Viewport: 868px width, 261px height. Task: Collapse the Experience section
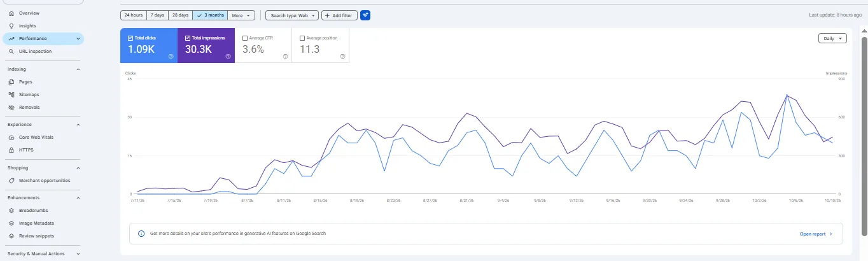coord(78,124)
